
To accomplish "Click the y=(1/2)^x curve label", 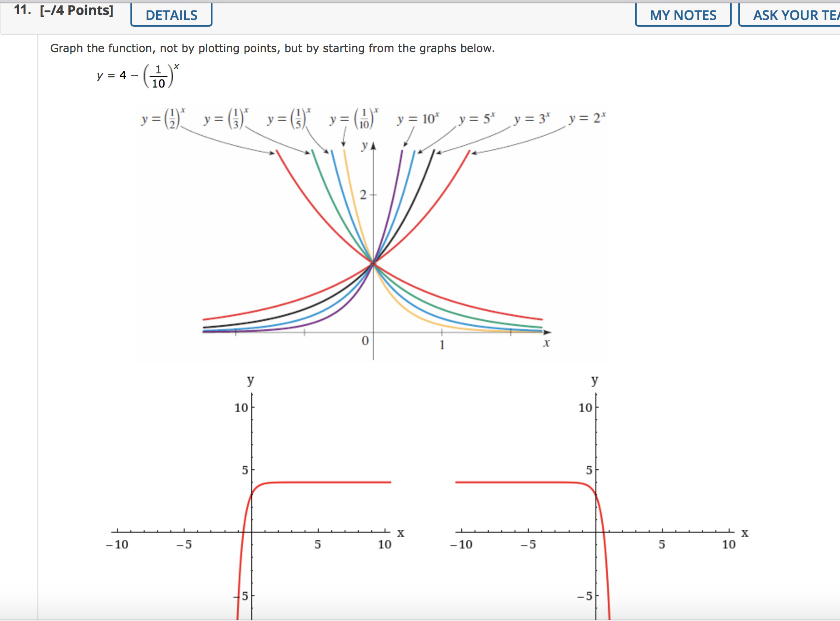I will pyautogui.click(x=162, y=119).
